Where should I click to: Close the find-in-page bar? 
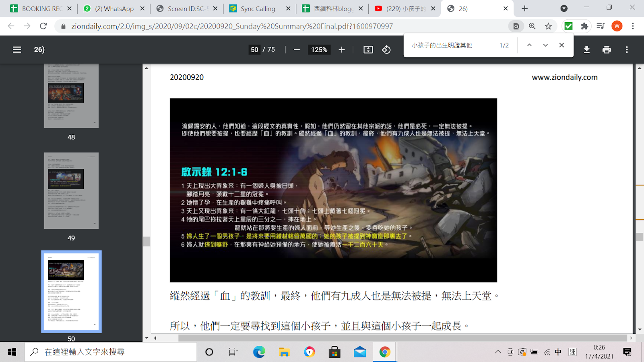pos(561,45)
